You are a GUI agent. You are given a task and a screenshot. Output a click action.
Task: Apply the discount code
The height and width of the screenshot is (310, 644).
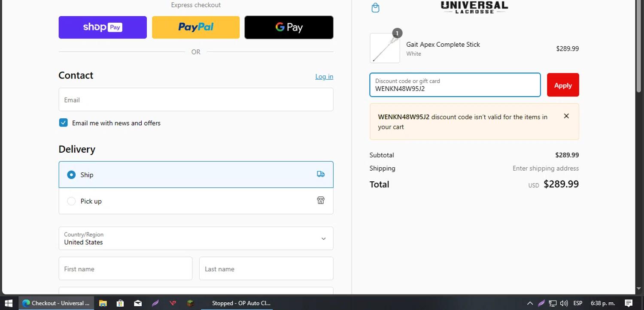[x=562, y=85]
